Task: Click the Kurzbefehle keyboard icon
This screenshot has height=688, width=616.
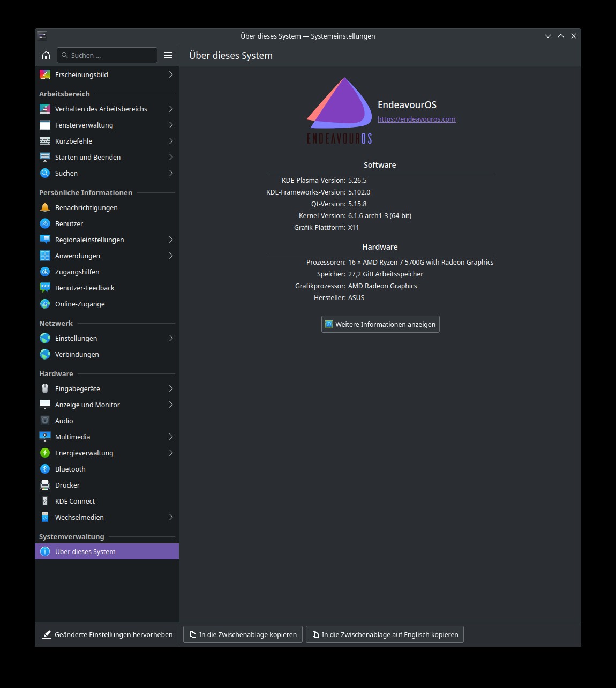Action: tap(45, 141)
